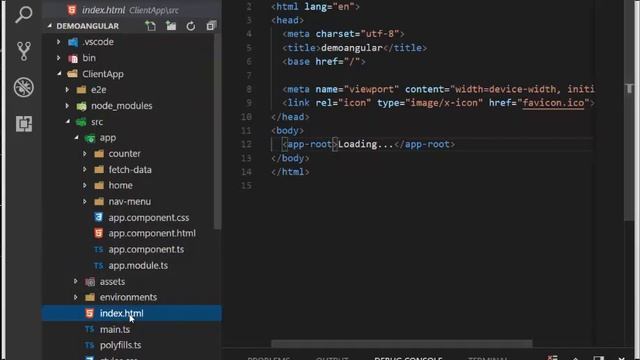Open app.component.css file
Image resolution: width=640 pixels, height=360 pixels.
[x=149, y=218]
